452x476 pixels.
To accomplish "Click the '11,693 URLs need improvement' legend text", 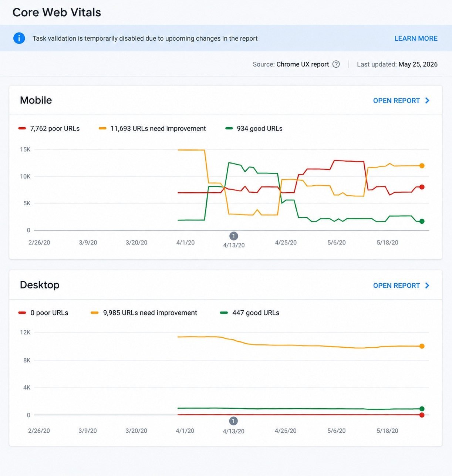I will (158, 128).
